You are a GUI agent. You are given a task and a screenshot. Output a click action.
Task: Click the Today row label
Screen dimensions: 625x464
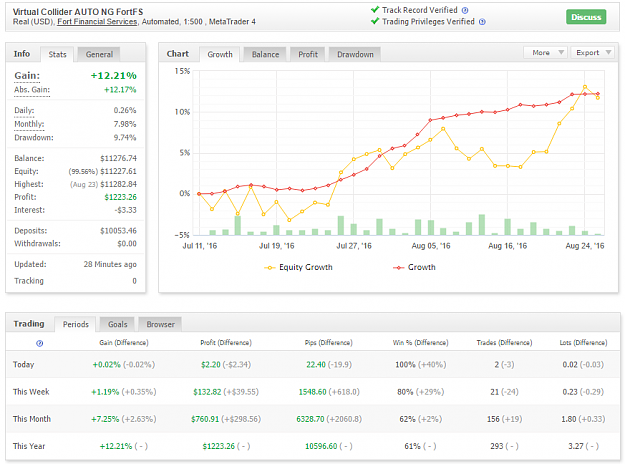pyautogui.click(x=24, y=365)
